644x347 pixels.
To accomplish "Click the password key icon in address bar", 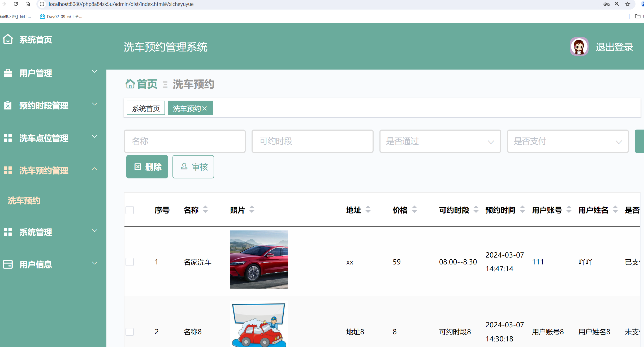I will click(606, 4).
